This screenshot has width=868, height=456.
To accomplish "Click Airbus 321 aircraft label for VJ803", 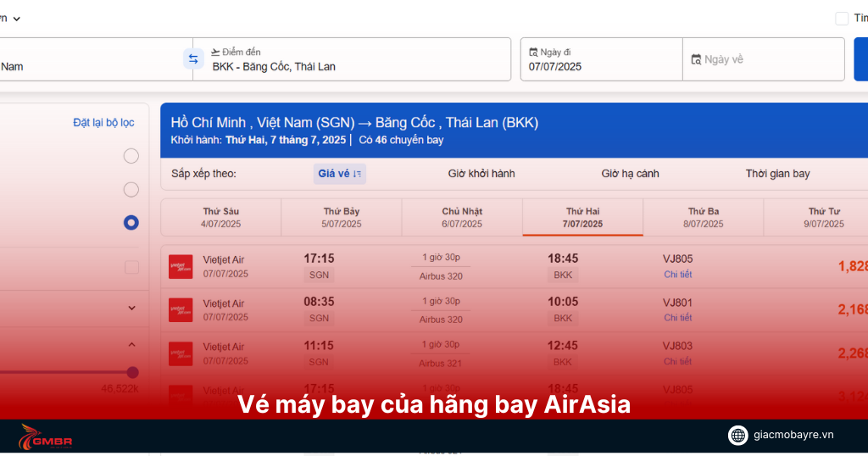I will coord(440,363).
